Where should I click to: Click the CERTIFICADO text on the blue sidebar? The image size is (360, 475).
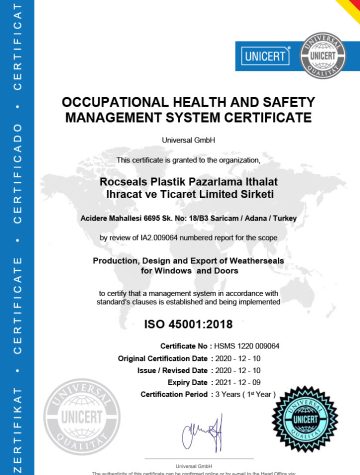coord(17,173)
